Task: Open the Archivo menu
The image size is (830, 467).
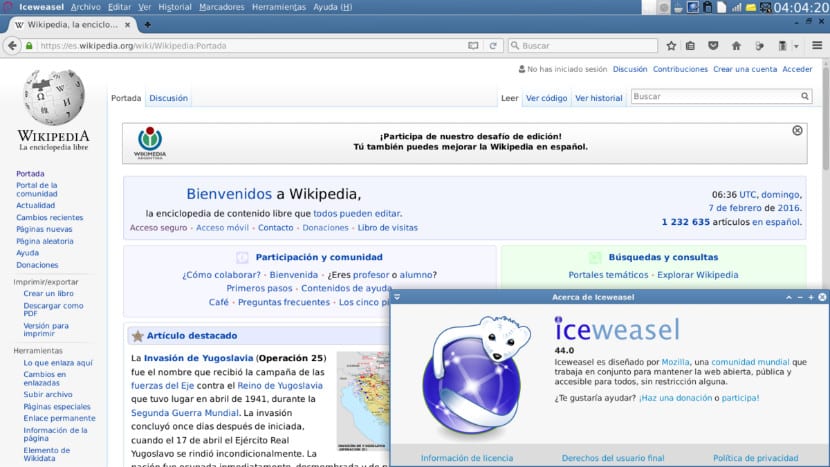Action: click(85, 7)
